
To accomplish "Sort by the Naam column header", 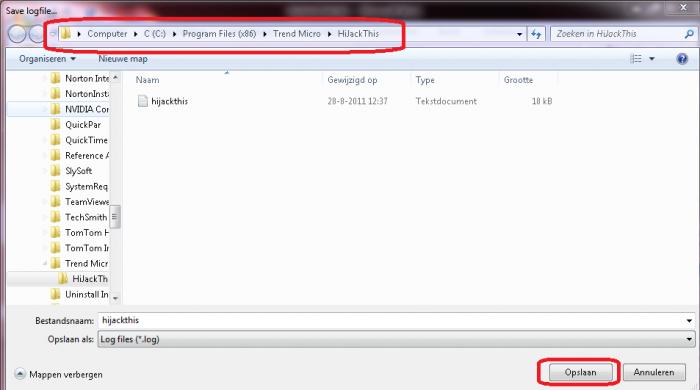I will 147,80.
